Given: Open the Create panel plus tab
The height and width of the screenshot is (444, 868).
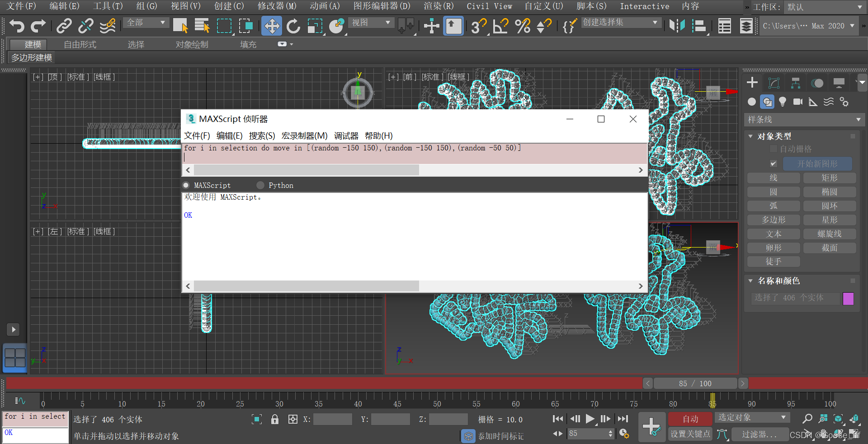Looking at the screenshot, I should [752, 83].
